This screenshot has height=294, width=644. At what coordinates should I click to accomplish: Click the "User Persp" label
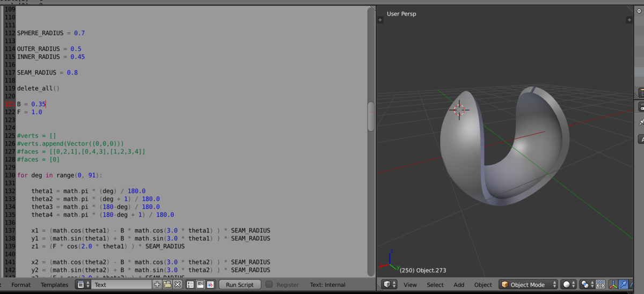pos(401,14)
